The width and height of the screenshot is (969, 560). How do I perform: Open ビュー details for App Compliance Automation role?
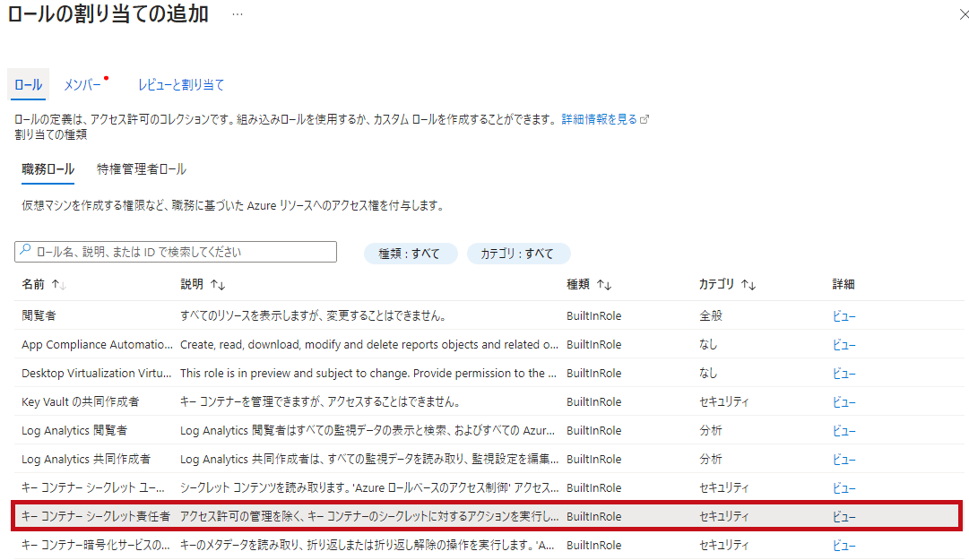click(844, 345)
